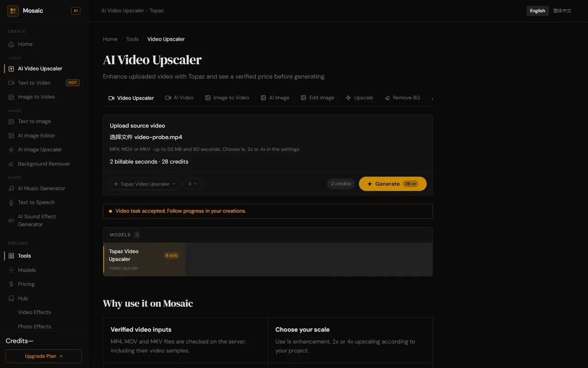Open the Edit Image tab
The height and width of the screenshot is (368, 588).
point(317,98)
